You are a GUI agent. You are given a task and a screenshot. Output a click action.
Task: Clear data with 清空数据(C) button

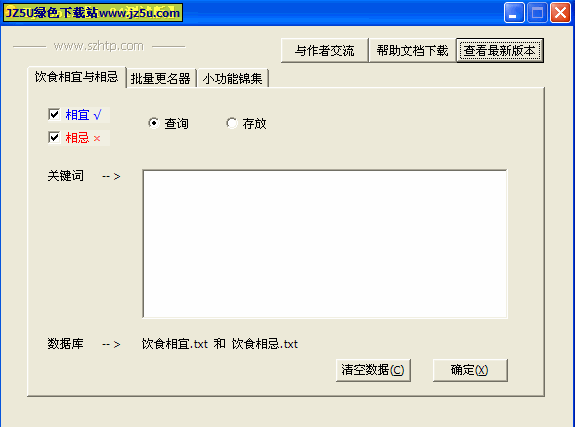(373, 370)
